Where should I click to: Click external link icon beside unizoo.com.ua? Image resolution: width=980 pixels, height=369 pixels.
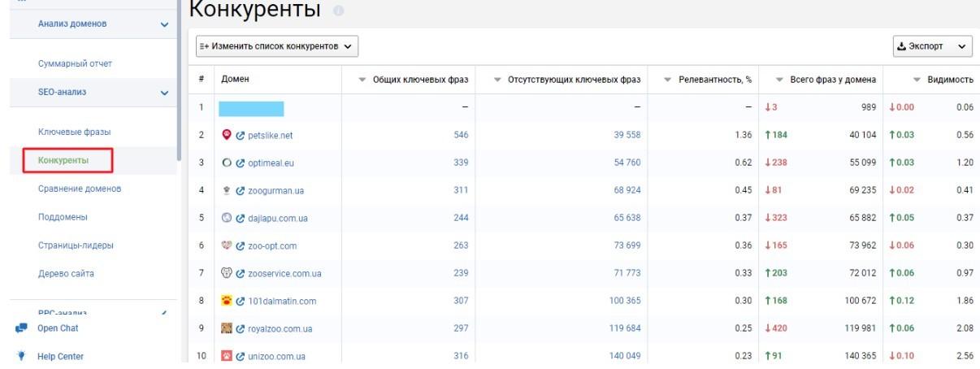[242, 356]
